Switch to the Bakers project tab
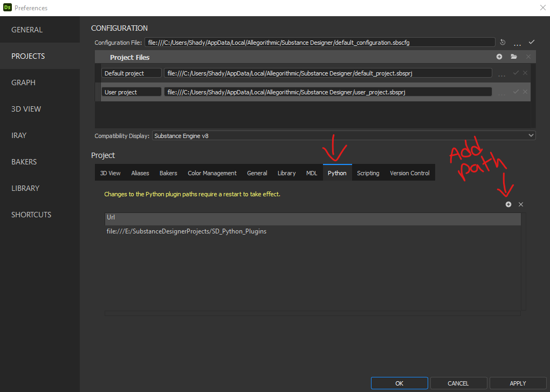 coord(168,173)
